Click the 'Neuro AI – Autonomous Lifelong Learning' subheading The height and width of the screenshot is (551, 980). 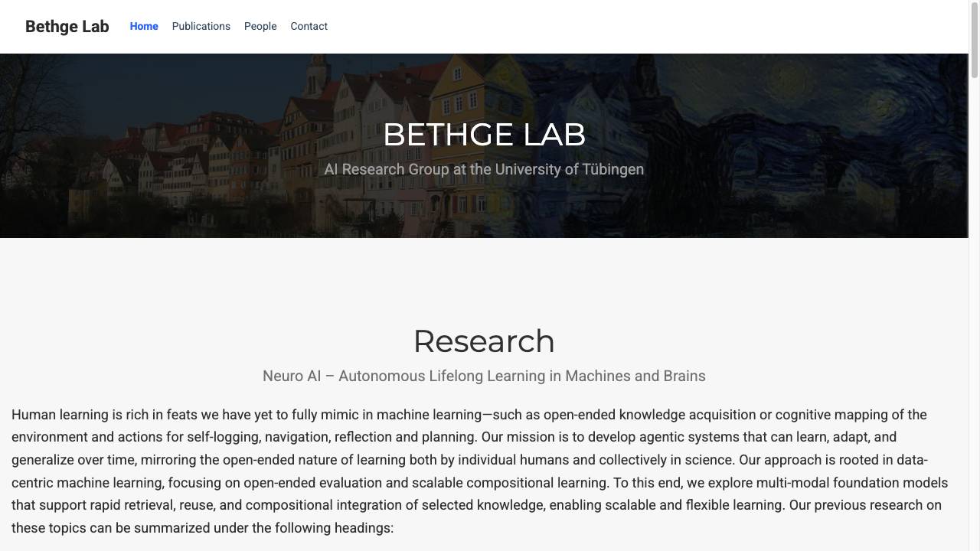tap(484, 376)
